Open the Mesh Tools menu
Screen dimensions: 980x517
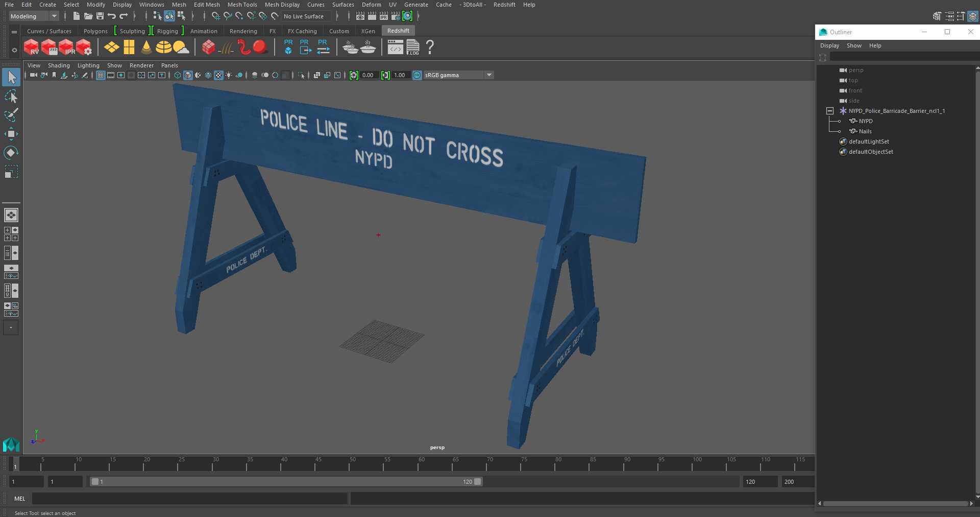coord(242,5)
